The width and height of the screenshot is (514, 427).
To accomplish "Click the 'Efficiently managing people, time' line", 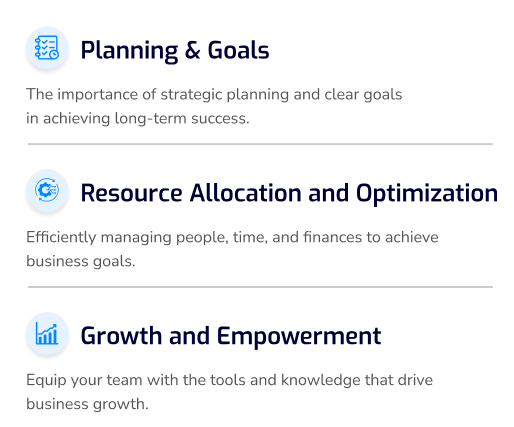I will point(232,237).
